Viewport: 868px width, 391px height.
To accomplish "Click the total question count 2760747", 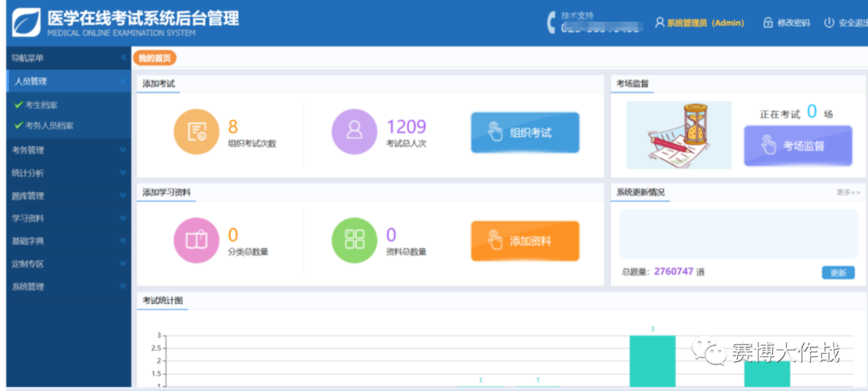I will tap(674, 271).
